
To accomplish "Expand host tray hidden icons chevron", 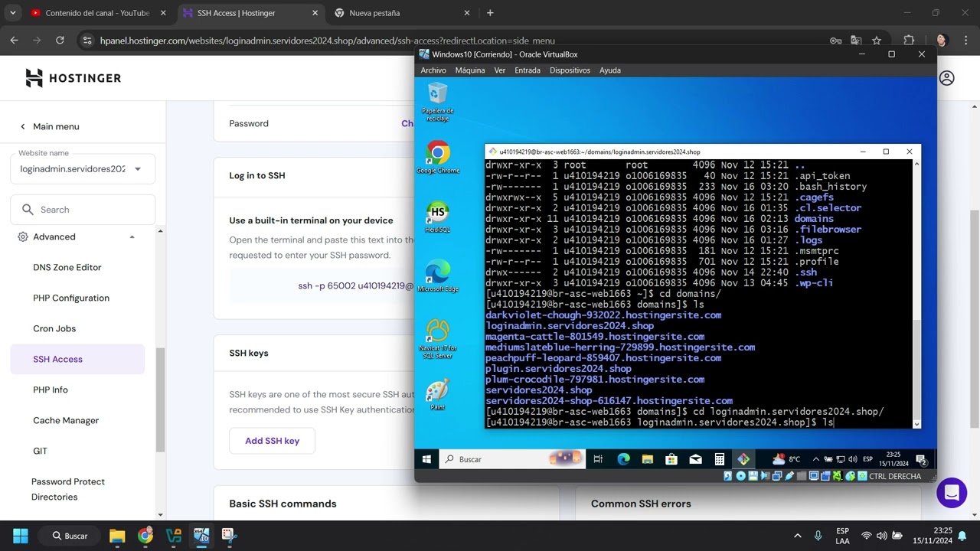I will [x=797, y=536].
